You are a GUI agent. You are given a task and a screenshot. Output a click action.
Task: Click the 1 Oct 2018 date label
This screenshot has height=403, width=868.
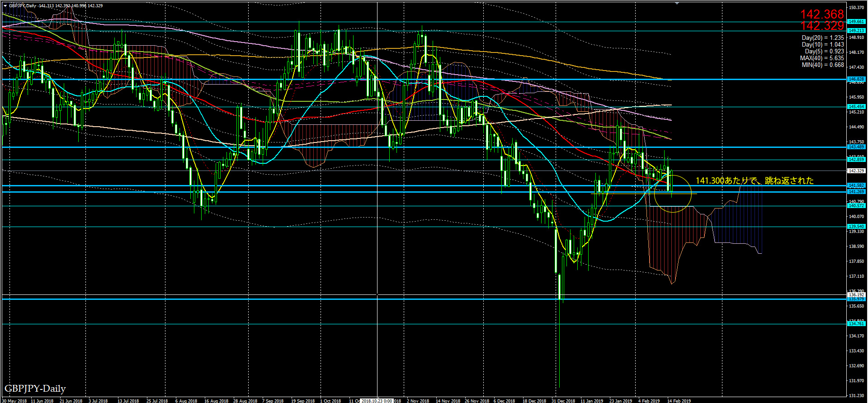330,401
